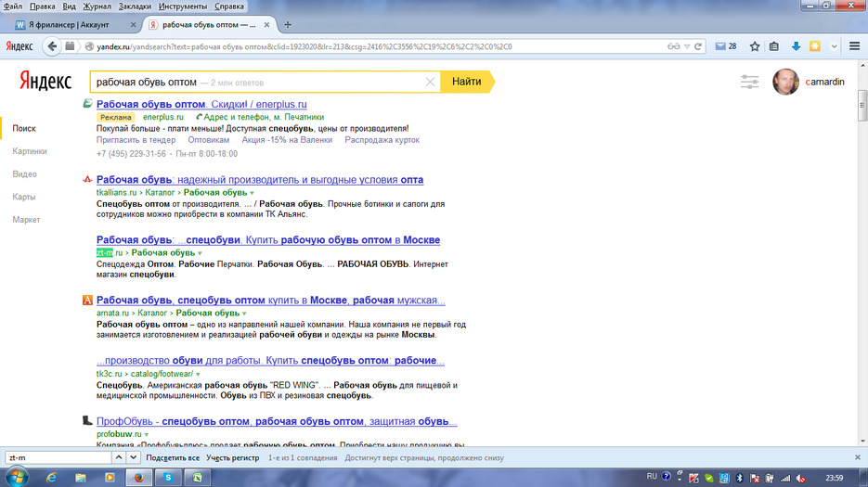Open the ПрофОбувь result title link
Screen dimensions: 868x487
point(277,422)
